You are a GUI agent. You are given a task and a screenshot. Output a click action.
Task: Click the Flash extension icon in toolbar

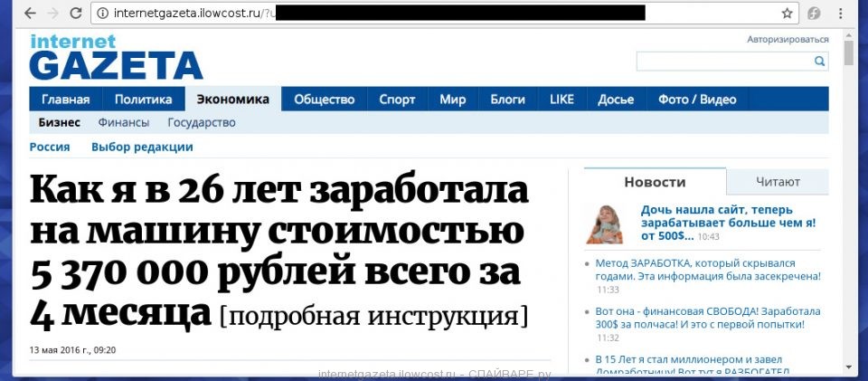click(814, 13)
